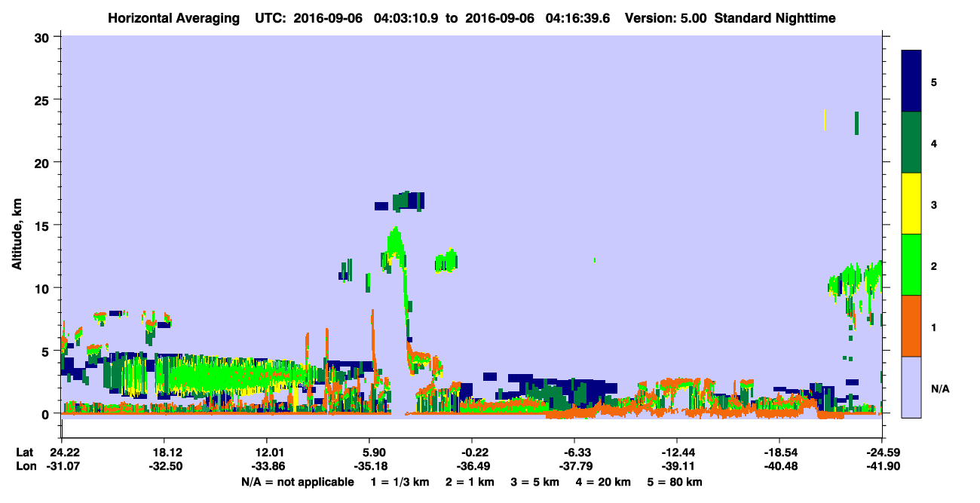Click the lavender N/A color bar segment

(911, 387)
